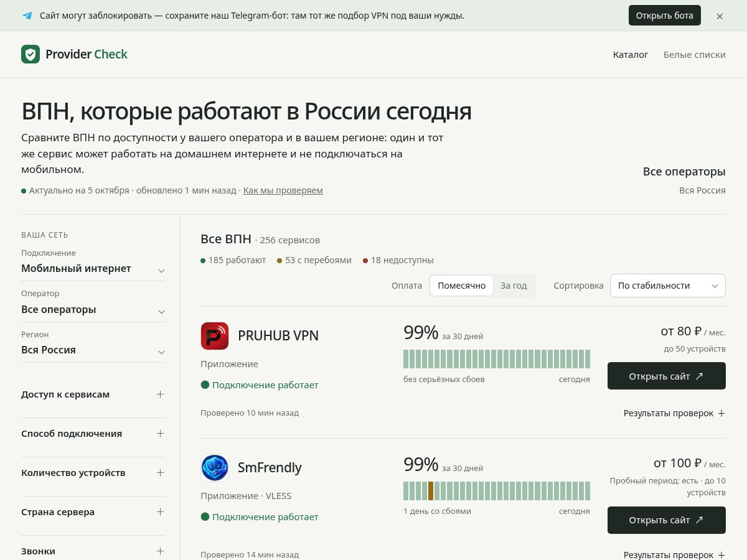
Task: Click Проверено 14 мин назад text
Action: tap(250, 554)
